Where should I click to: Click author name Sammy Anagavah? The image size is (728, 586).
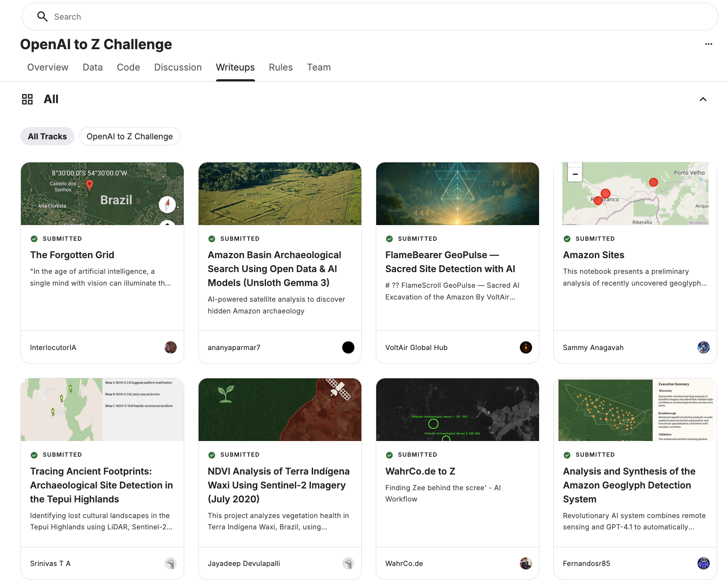point(593,347)
